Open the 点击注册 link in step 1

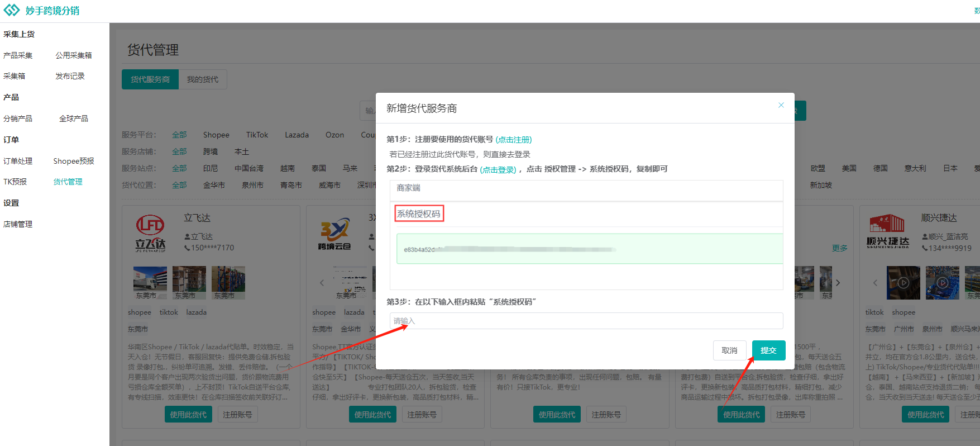coord(514,140)
